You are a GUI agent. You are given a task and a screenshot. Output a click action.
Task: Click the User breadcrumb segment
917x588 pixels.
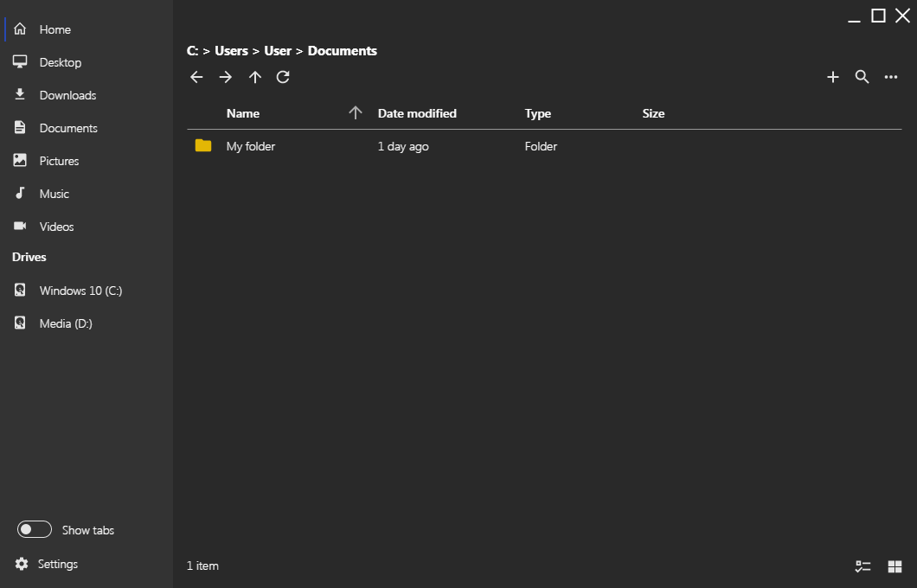tap(278, 51)
